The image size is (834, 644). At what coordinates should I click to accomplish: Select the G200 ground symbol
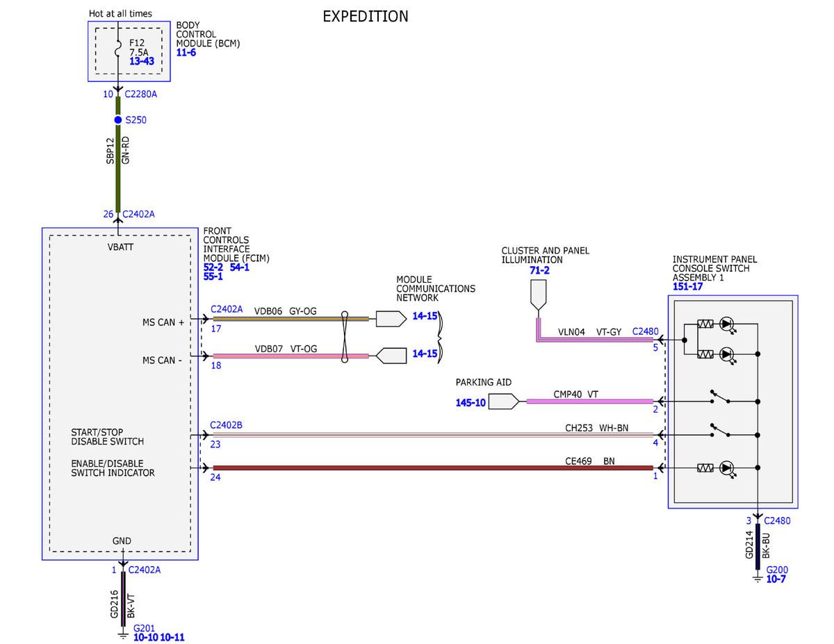758,578
